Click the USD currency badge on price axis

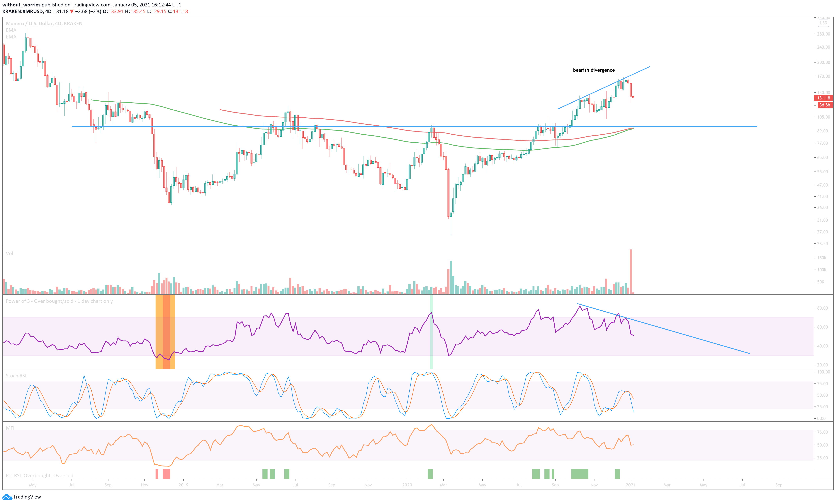click(823, 23)
